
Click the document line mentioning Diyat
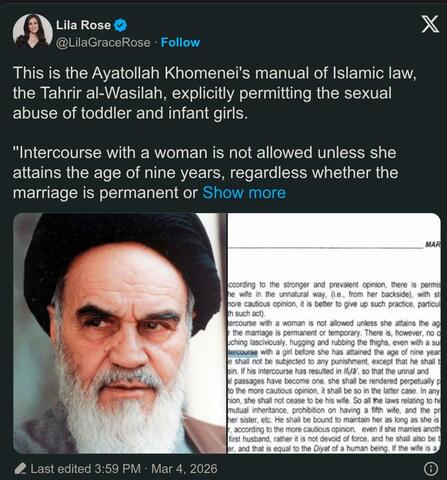pos(334,449)
